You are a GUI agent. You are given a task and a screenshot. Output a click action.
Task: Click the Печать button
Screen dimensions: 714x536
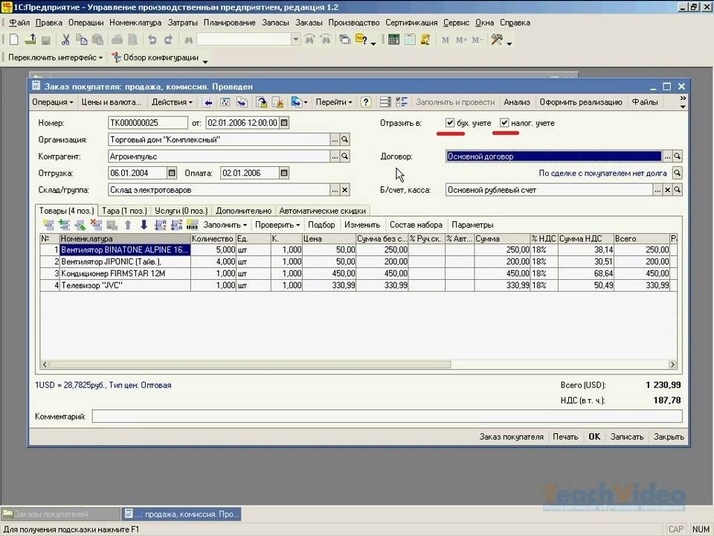click(565, 437)
